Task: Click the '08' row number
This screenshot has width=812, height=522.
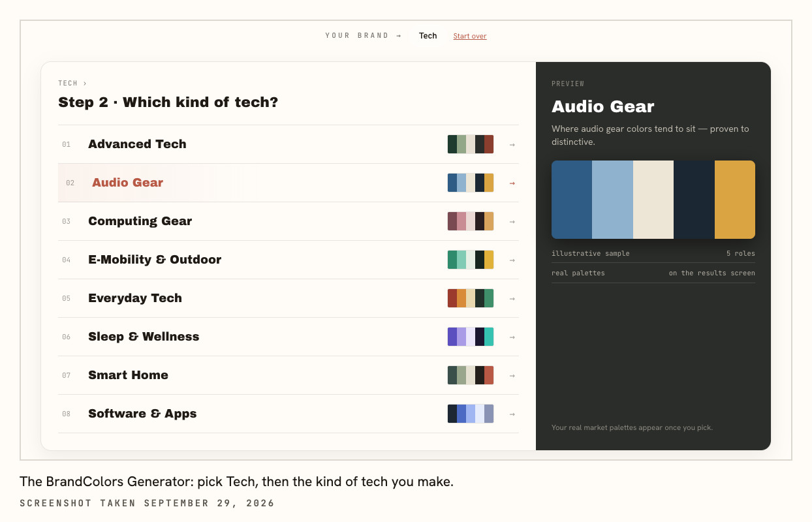Action: [x=66, y=414]
